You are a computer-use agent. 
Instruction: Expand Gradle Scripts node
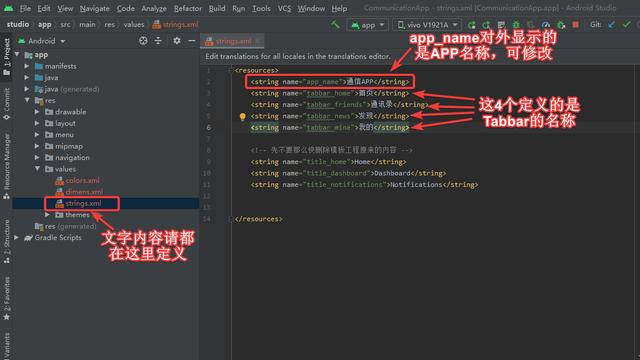(x=17, y=237)
